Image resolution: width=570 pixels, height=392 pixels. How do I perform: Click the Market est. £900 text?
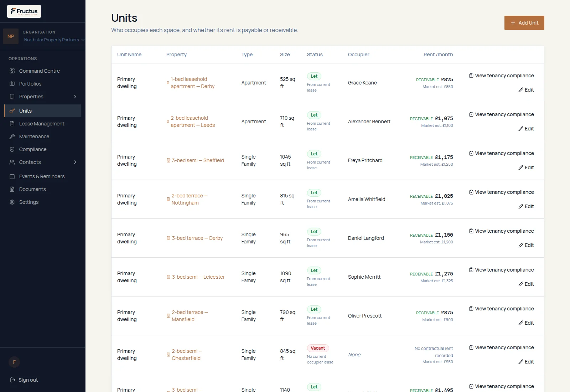(x=437, y=320)
